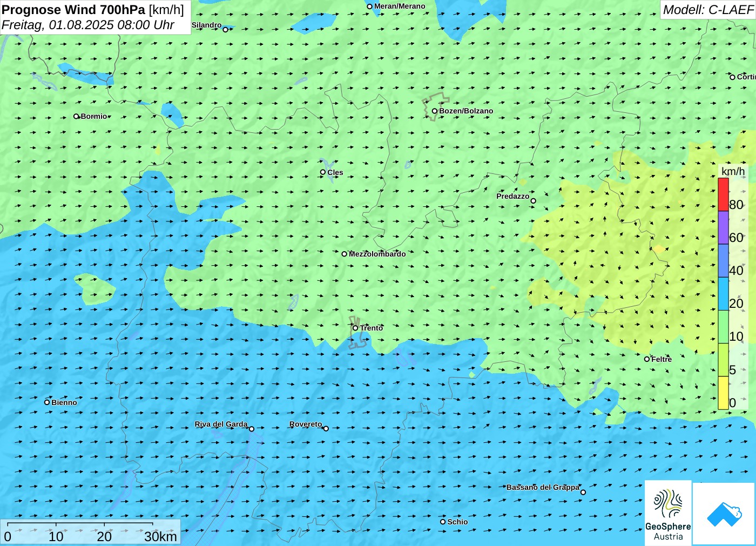Click the Rovereto town marker
The width and height of the screenshot is (756, 546).
click(326, 429)
